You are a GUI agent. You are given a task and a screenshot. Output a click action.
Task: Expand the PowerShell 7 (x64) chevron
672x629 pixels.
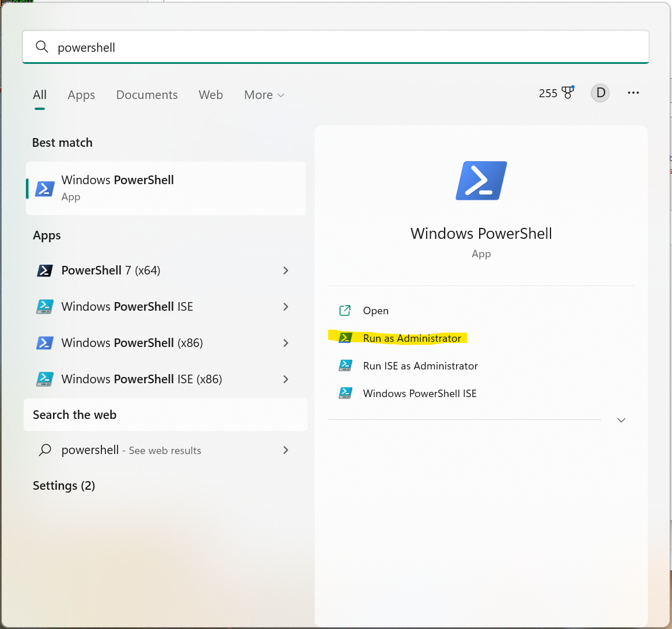286,270
